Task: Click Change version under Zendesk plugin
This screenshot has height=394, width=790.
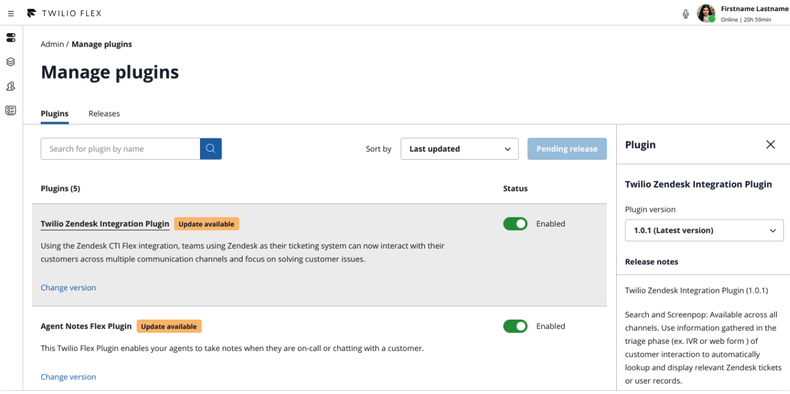Action: [x=68, y=288]
